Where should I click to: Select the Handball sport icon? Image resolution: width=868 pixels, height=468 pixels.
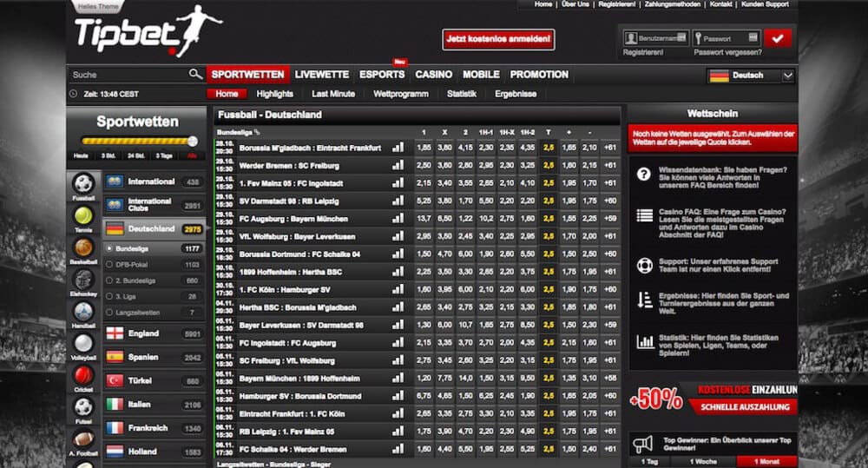(x=83, y=311)
